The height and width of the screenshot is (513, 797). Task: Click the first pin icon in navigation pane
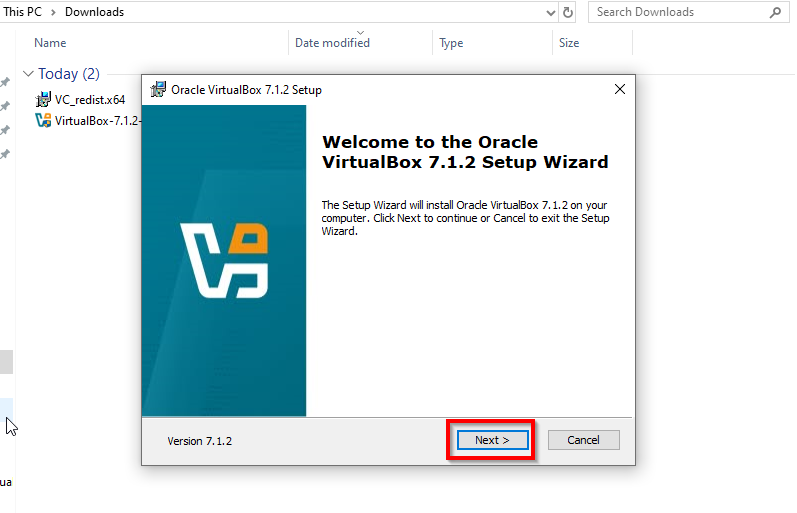pos(5,82)
